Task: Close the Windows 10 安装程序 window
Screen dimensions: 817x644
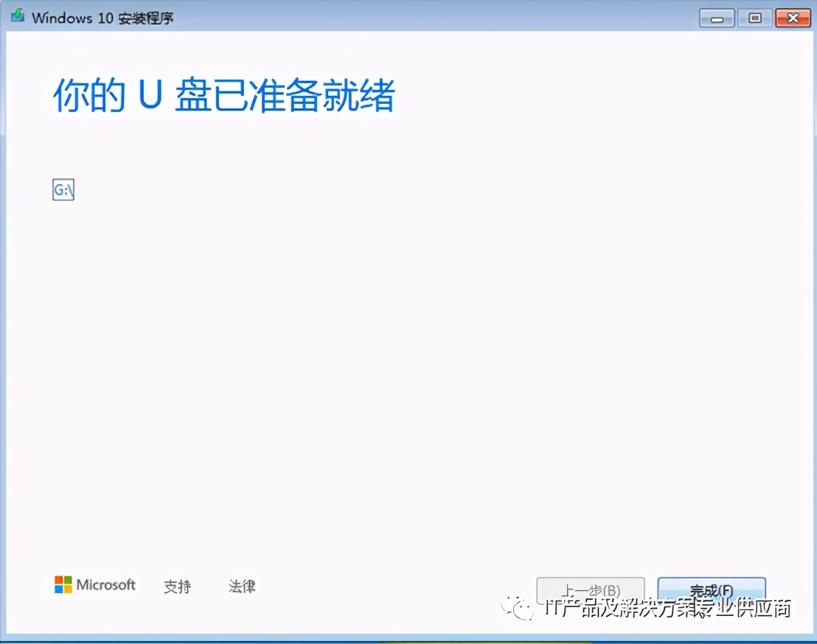Action: pos(793,18)
